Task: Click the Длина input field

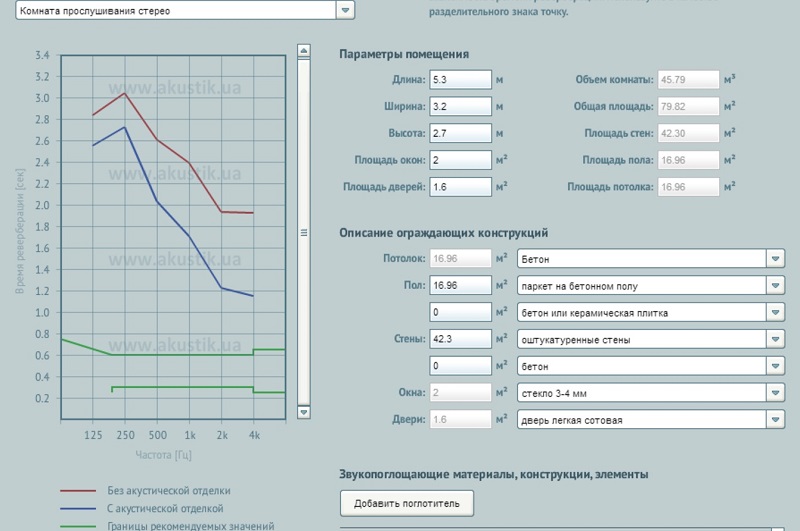Action: (x=460, y=80)
